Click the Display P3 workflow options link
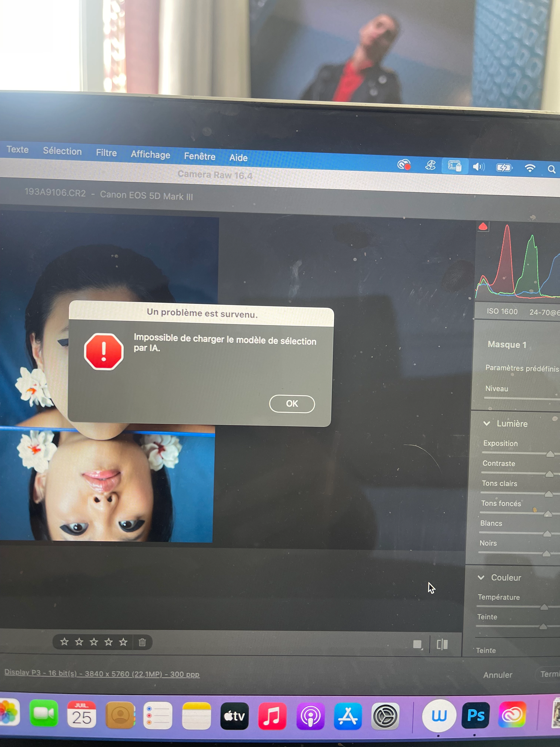This screenshot has width=560, height=747. [102, 673]
